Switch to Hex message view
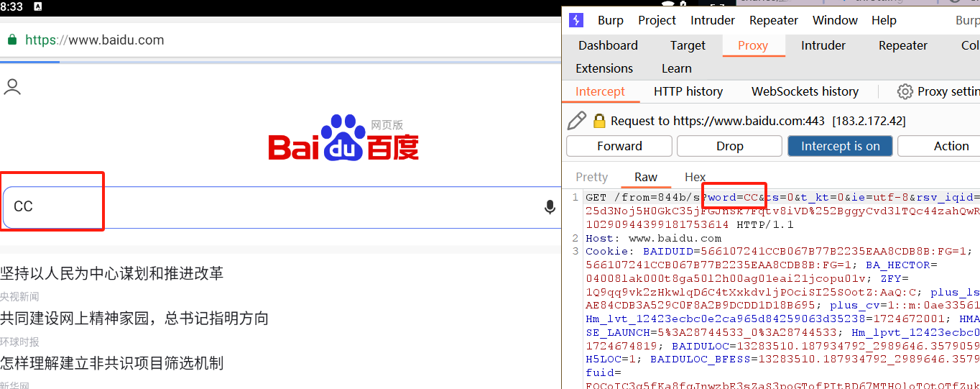The image size is (980, 389). click(695, 177)
